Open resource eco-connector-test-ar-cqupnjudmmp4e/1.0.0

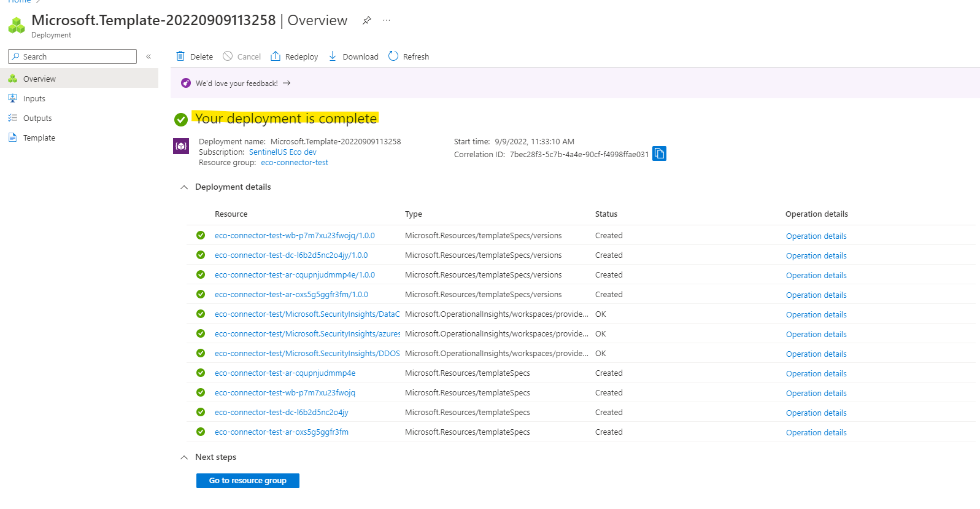(x=295, y=275)
